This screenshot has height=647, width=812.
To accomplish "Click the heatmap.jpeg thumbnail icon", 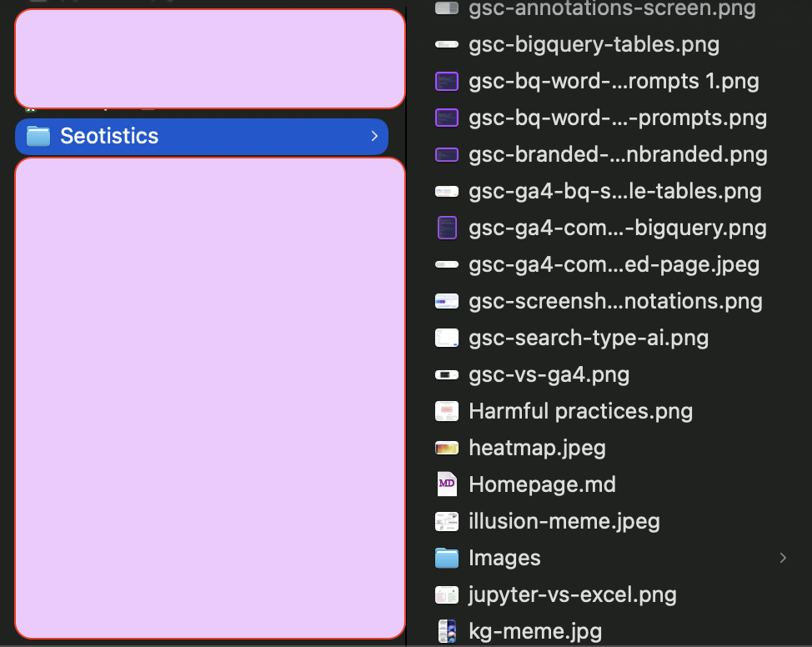I will (x=448, y=448).
